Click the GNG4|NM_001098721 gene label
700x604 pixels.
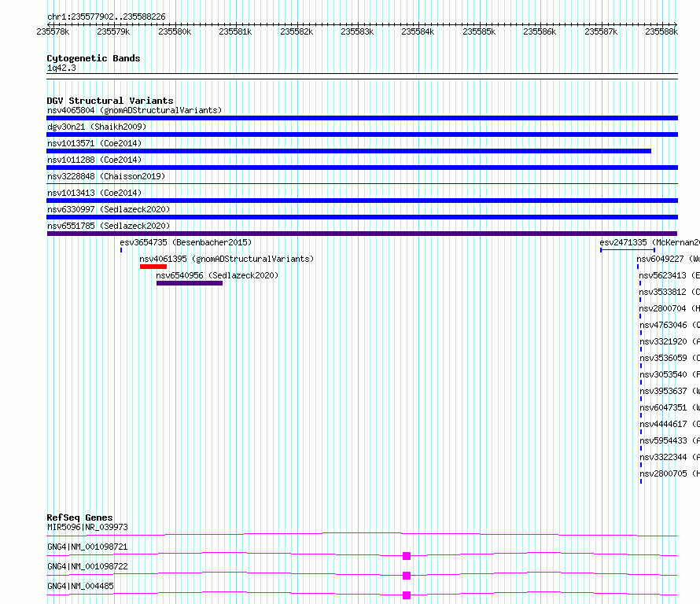click(87, 547)
